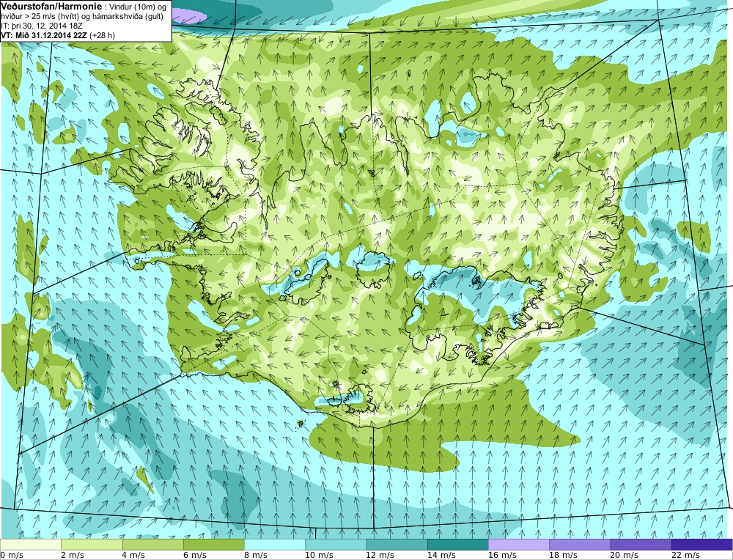
Task: Click the '18 m/s' legend label
Action: click(x=563, y=555)
